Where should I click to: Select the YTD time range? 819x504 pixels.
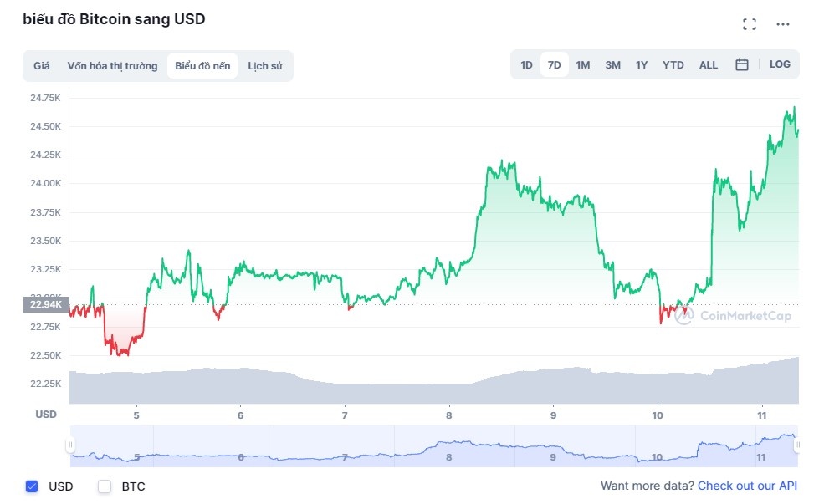coord(673,64)
